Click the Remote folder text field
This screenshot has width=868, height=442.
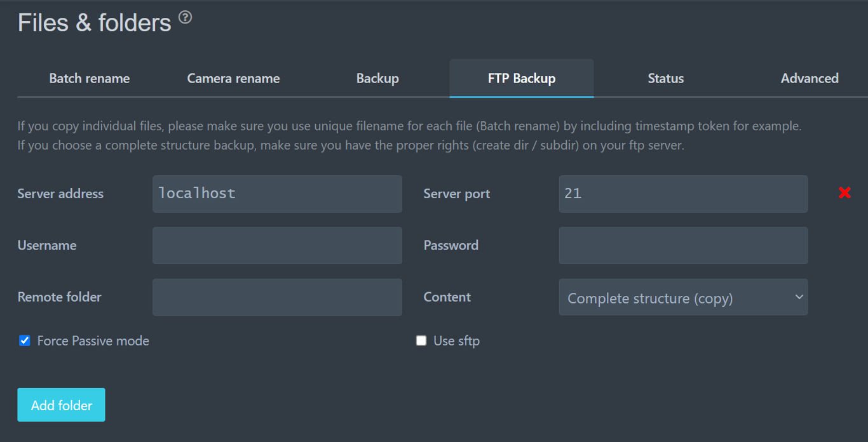tap(277, 297)
